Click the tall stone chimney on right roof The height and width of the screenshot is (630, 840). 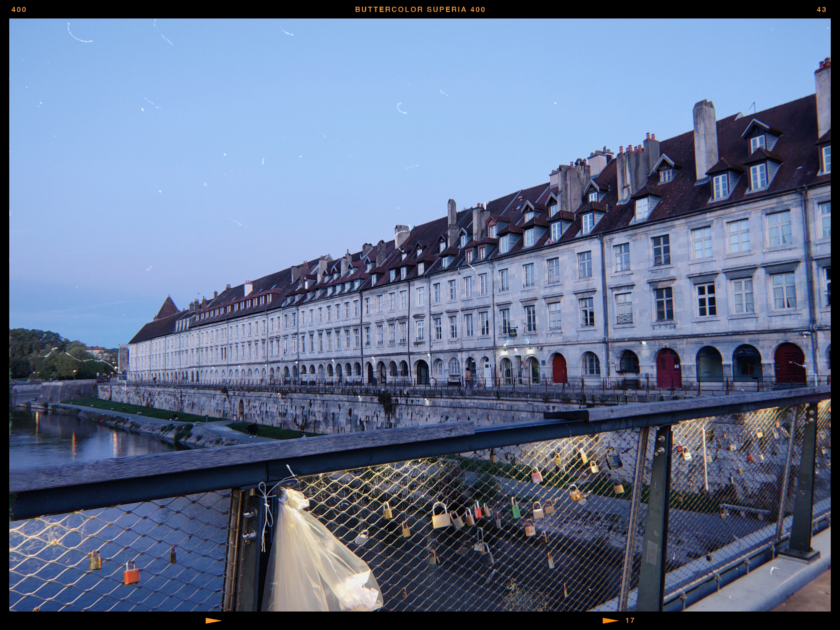[x=705, y=139]
